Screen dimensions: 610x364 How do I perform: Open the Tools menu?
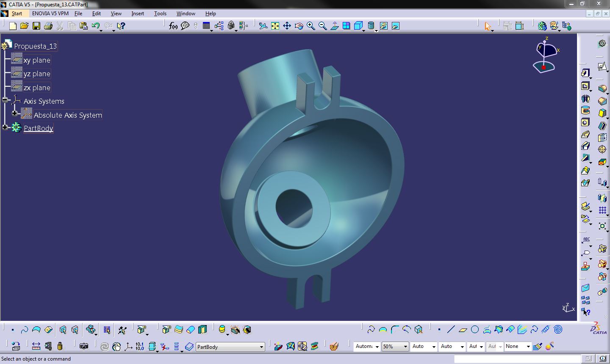[x=160, y=14]
